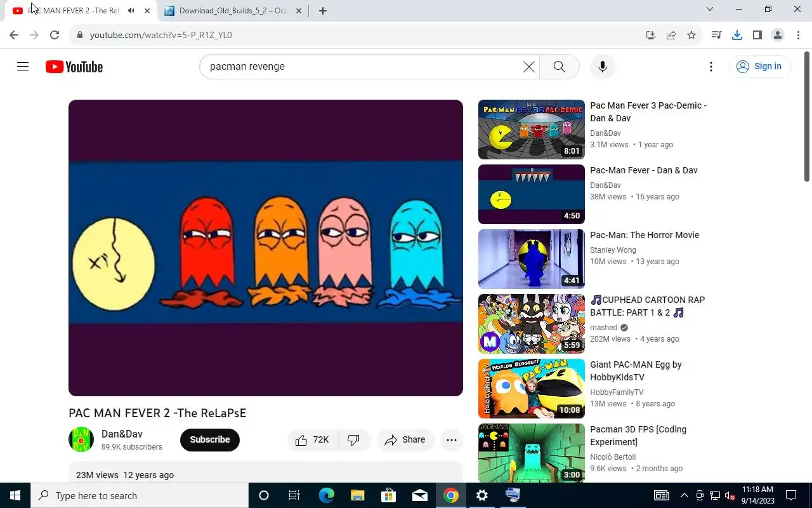Open Chrome profile avatar
The height and width of the screenshot is (508, 812).
click(778, 35)
